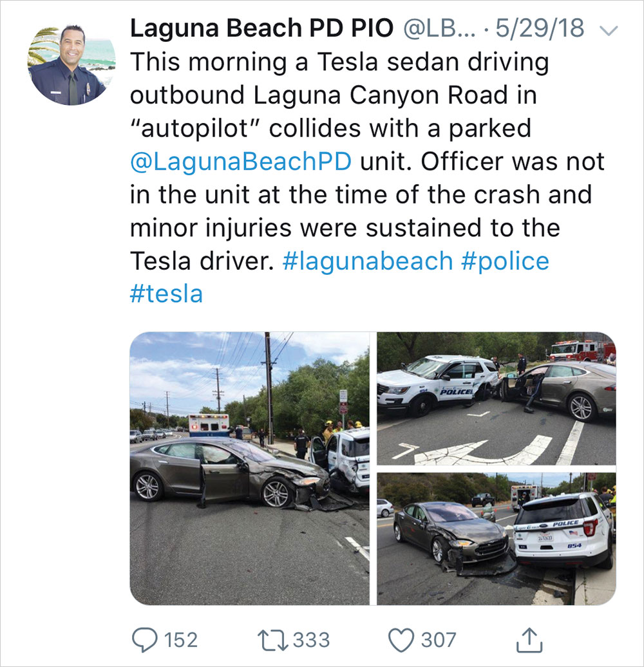Open the #lagunabeach hashtag
The image size is (644, 667).
368,261
